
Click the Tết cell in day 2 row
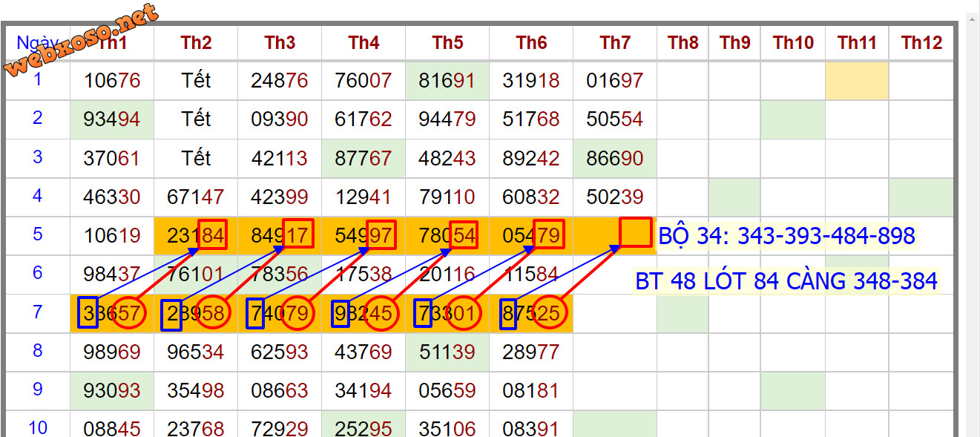(x=196, y=119)
